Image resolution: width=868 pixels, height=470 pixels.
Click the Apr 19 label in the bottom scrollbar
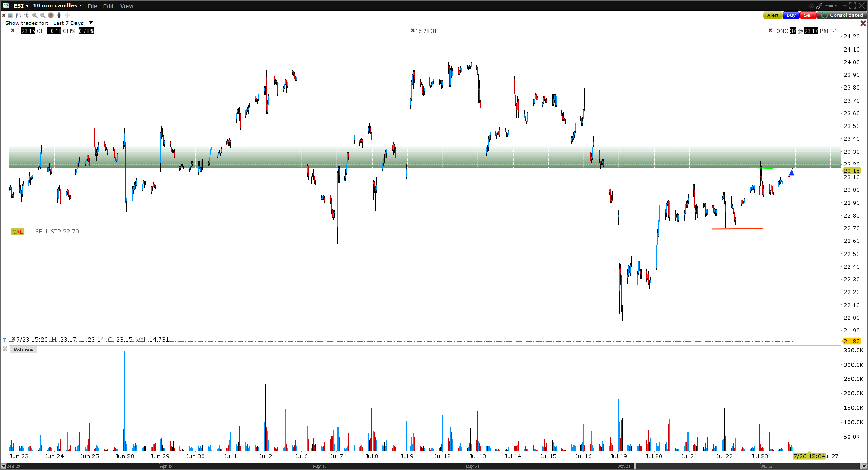[x=166, y=466]
